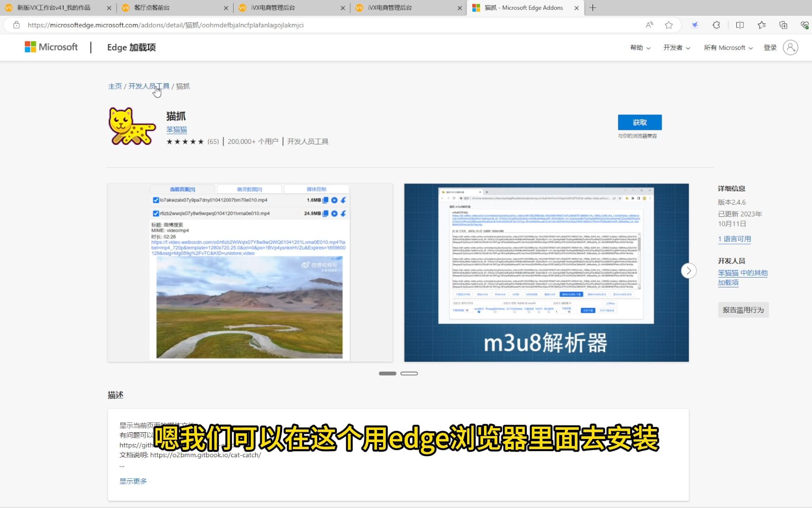Open the user account avatar icon
Image resolution: width=812 pixels, height=508 pixels.
(790, 48)
